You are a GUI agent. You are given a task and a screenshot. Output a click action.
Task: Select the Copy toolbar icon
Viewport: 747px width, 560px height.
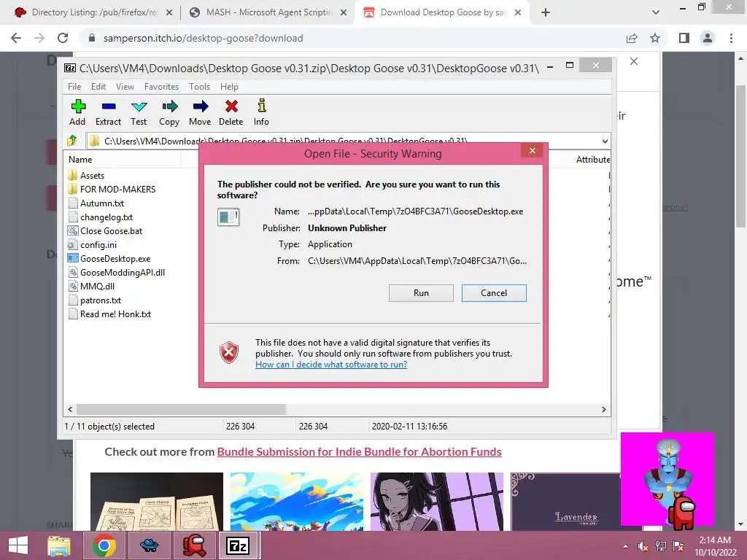pyautogui.click(x=169, y=112)
